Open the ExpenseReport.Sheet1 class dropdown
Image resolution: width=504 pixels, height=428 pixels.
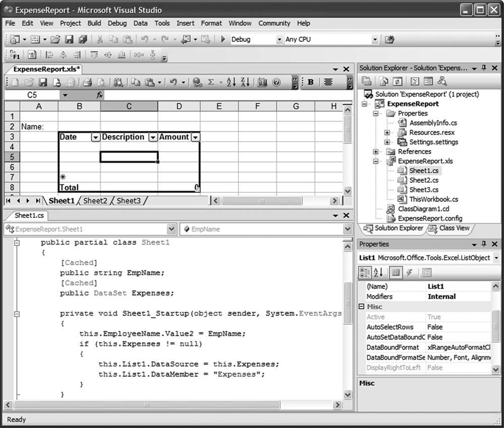coord(172,229)
